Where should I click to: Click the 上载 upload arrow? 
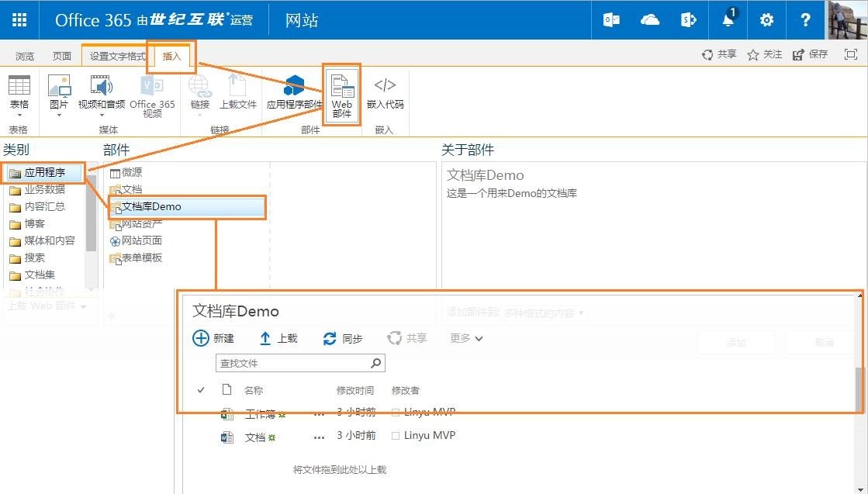(265, 338)
